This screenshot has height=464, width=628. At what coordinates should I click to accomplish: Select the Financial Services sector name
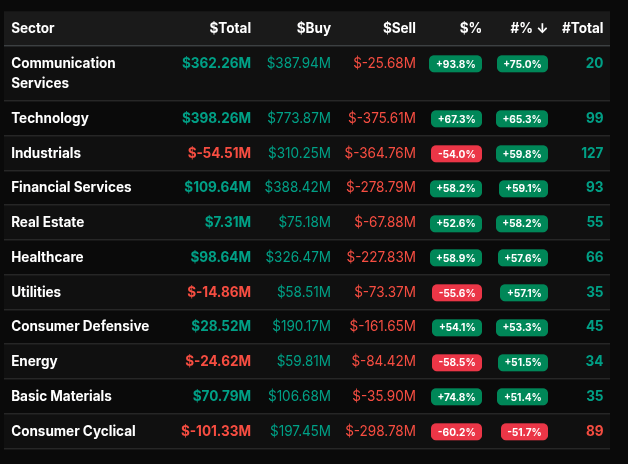pos(71,187)
